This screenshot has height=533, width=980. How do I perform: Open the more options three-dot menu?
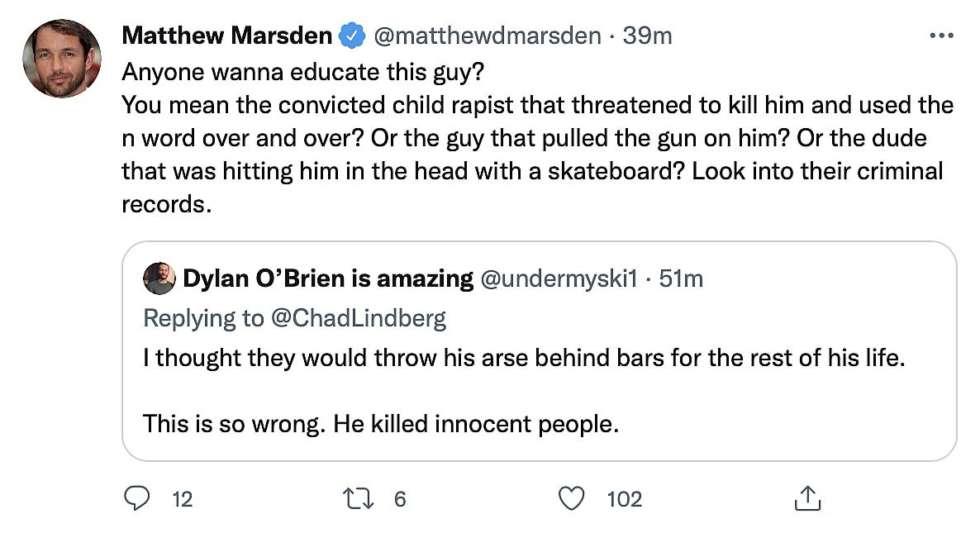[x=941, y=36]
